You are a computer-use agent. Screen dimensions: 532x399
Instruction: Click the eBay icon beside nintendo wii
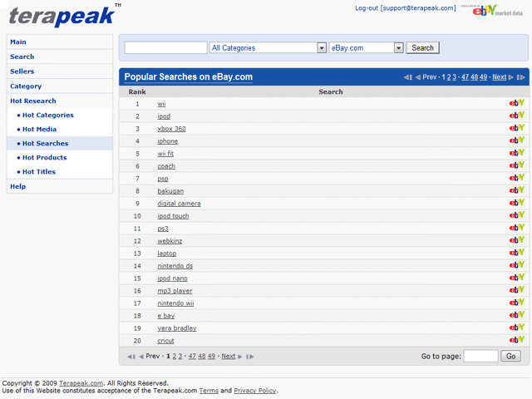pos(517,303)
